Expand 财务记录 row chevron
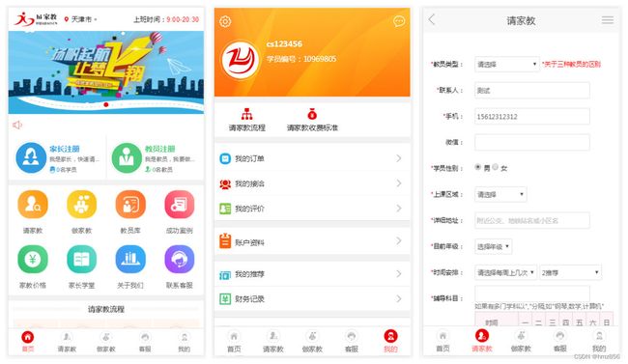The height and width of the screenshot is (364, 628). click(398, 298)
